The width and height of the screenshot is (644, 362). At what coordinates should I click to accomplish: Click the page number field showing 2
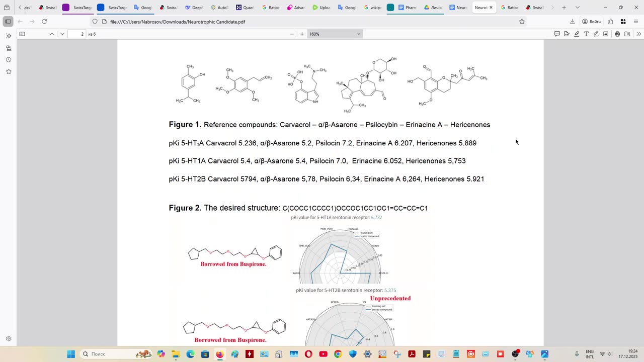tap(77, 34)
